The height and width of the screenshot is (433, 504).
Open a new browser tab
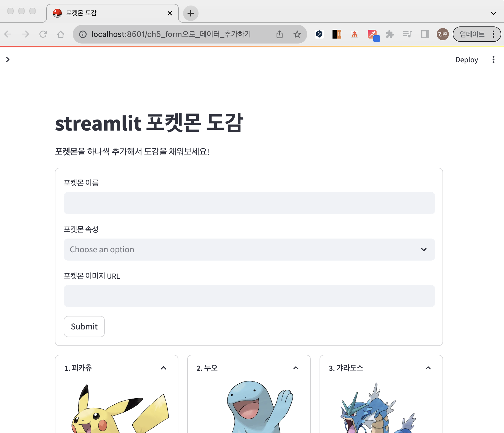[x=191, y=13]
